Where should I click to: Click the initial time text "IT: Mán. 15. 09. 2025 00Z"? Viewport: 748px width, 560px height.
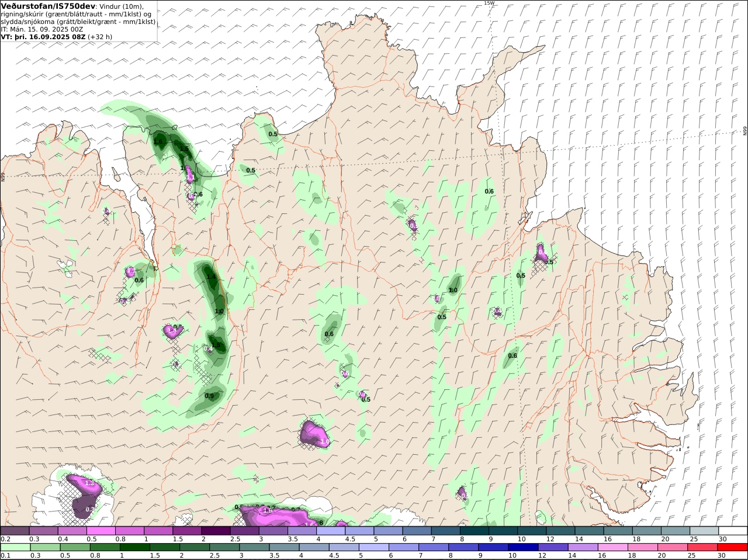coord(42,29)
